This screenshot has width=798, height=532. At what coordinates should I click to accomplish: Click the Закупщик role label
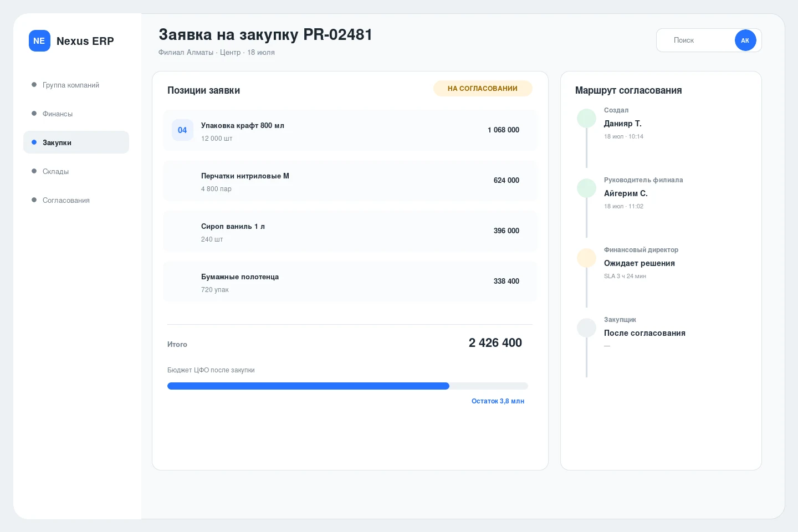tap(620, 320)
